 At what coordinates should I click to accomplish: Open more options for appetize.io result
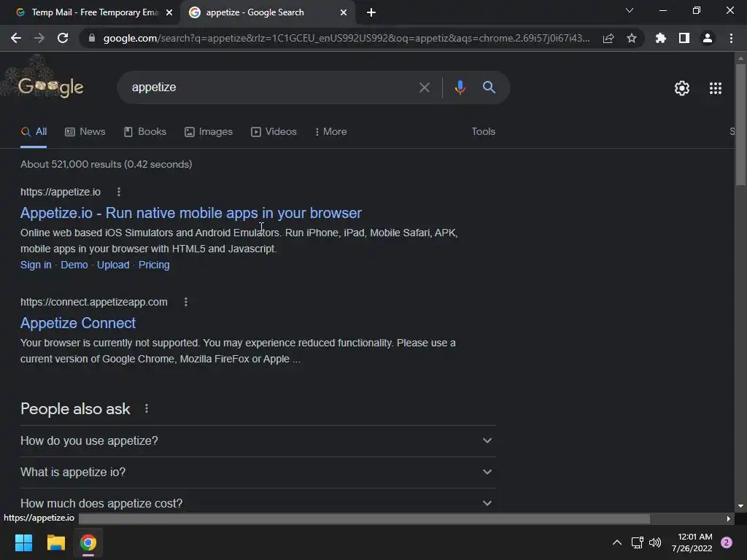pyautogui.click(x=119, y=192)
